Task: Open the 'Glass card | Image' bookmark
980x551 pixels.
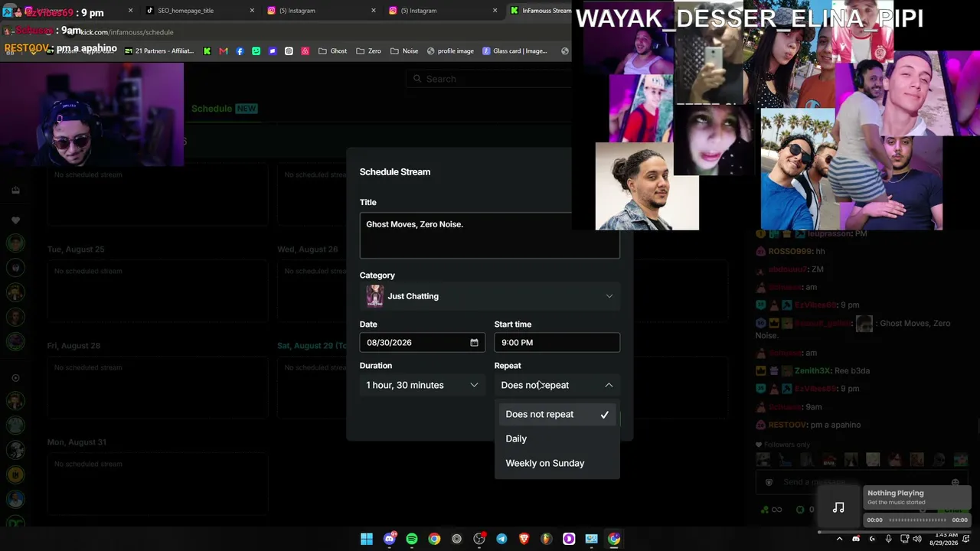Action: 514,51
